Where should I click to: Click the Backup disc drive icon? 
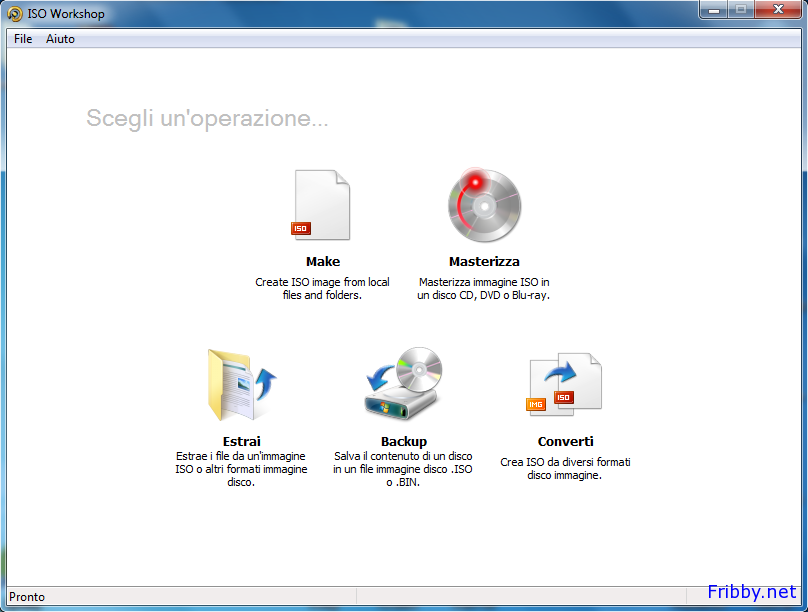(x=403, y=385)
